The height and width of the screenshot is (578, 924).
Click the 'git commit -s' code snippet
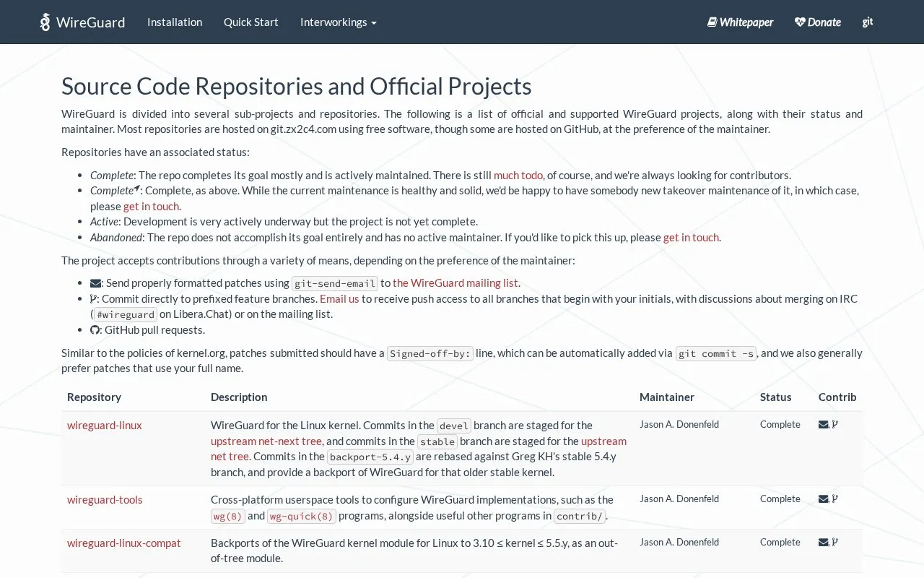(716, 353)
